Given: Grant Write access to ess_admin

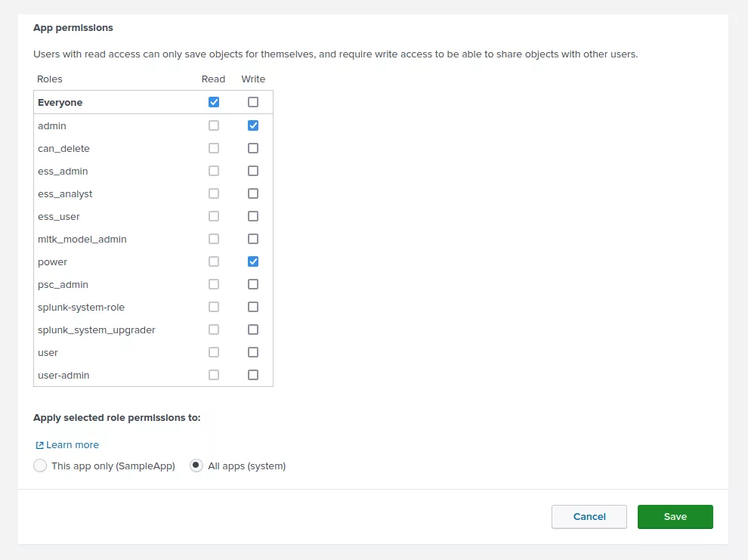Looking at the screenshot, I should point(253,171).
